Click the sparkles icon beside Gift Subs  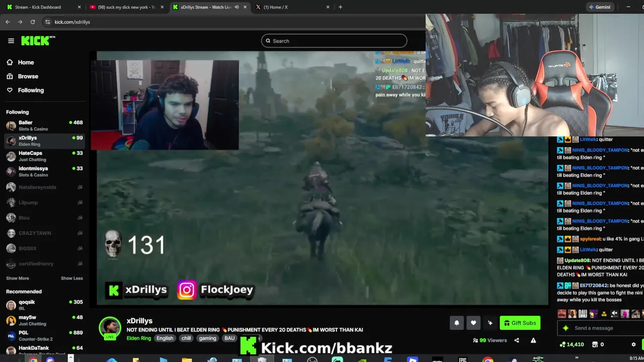(490, 323)
